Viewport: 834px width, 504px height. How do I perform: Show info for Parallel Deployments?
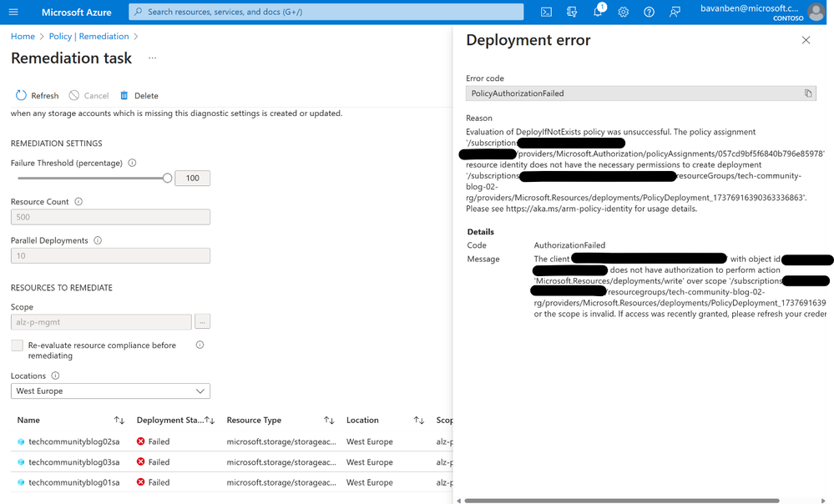point(98,240)
